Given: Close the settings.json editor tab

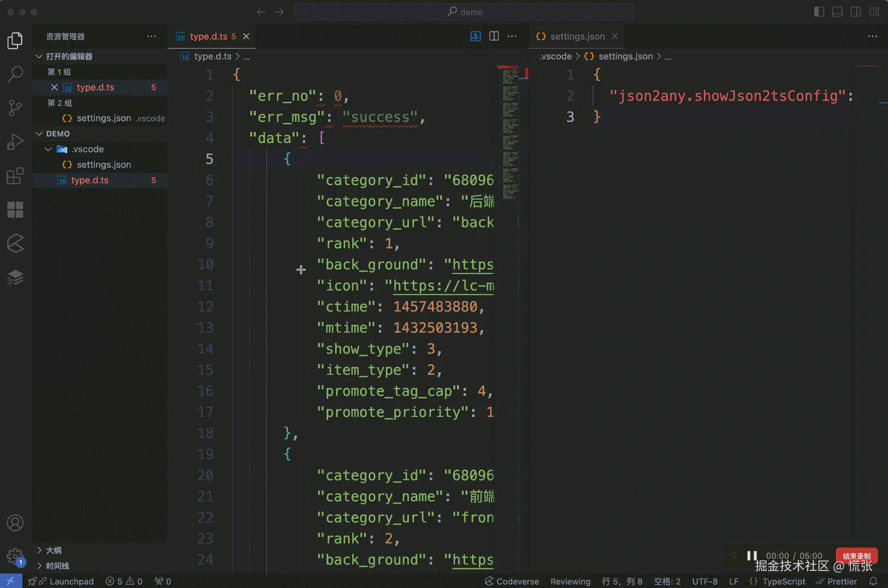Looking at the screenshot, I should point(615,36).
